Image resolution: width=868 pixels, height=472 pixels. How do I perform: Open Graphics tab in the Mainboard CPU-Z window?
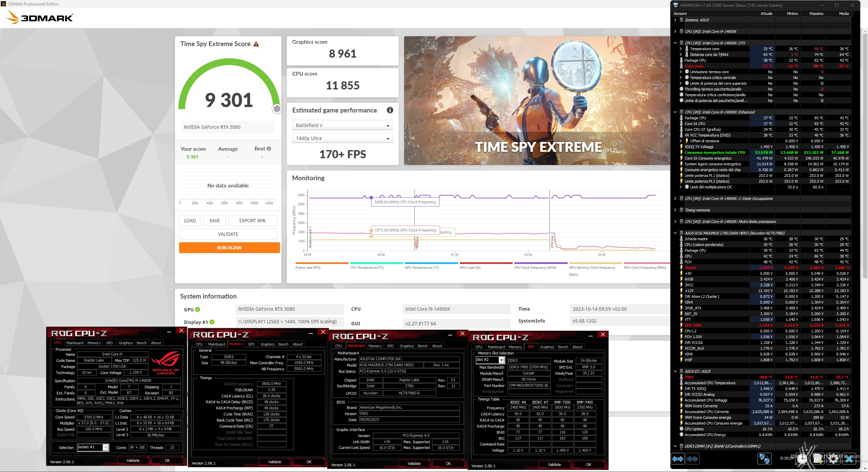pyautogui.click(x=407, y=346)
